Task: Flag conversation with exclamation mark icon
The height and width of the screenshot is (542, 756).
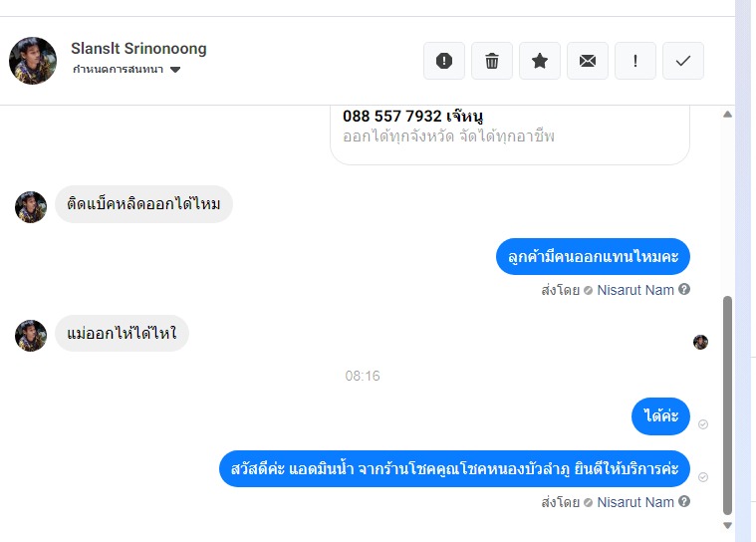Action: click(x=635, y=61)
